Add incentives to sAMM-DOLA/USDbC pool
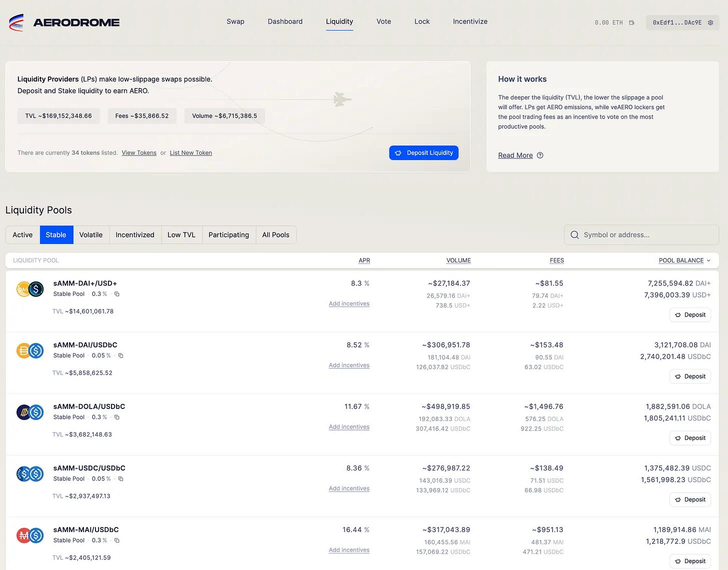 [349, 427]
